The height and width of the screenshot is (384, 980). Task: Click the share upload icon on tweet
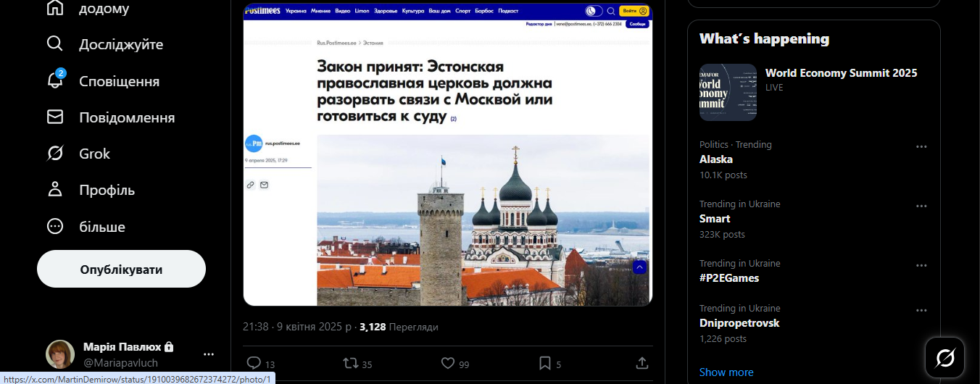(x=641, y=362)
